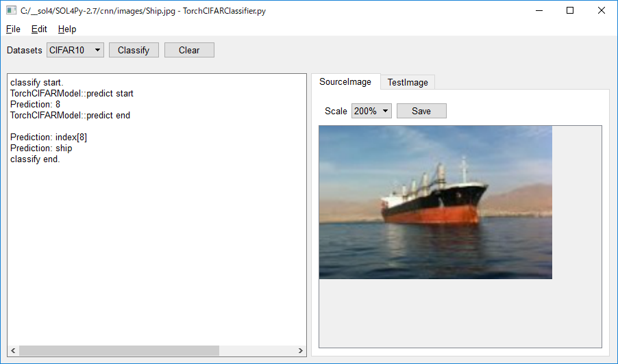
Task: Click the 'Prediction: ship' log line
Action: click(41, 148)
